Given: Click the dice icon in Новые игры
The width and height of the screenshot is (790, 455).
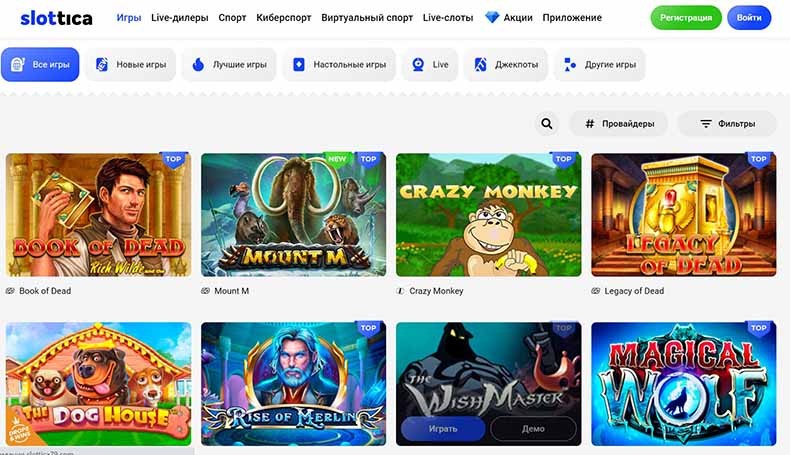Looking at the screenshot, I should [x=102, y=64].
